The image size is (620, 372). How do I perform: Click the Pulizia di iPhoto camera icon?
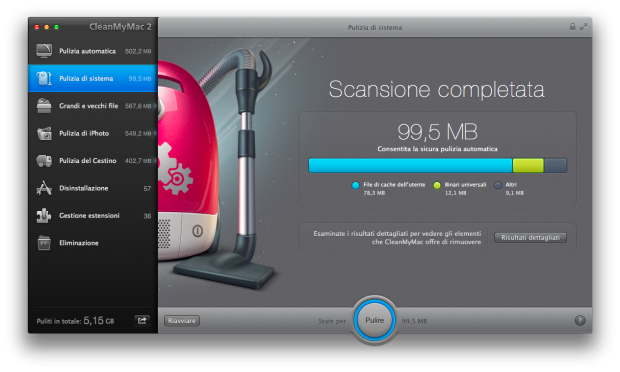click(x=44, y=133)
